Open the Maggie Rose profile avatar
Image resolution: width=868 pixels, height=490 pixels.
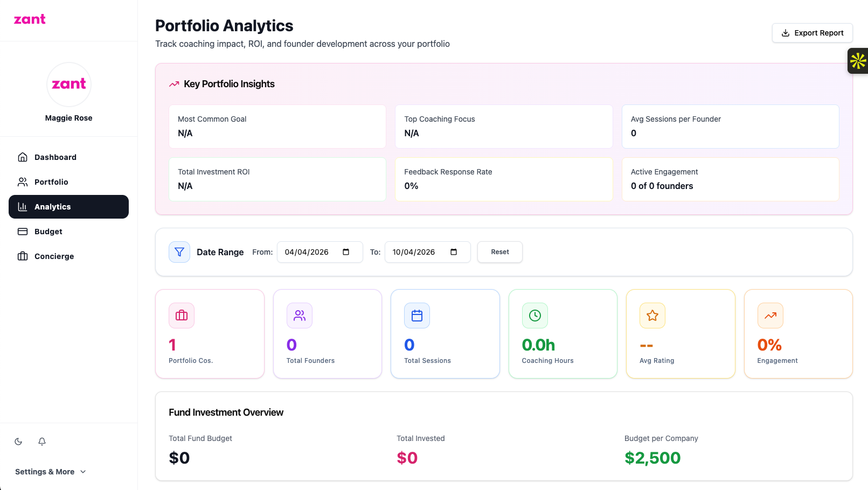tap(69, 84)
